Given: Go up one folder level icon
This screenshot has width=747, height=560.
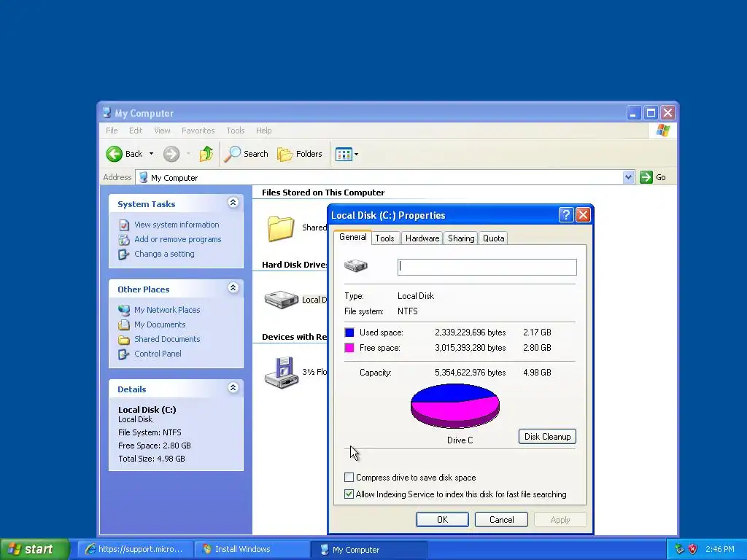Looking at the screenshot, I should pyautogui.click(x=206, y=154).
